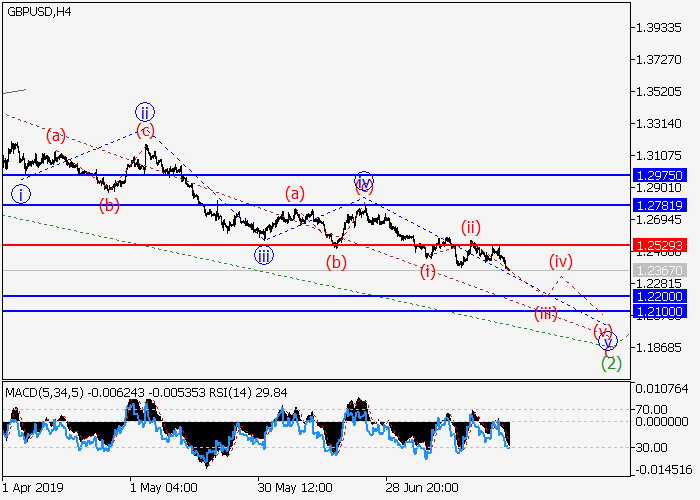Screen dimensions: 700x500
Task: Click the blue 1.27819 price level tag
Action: (x=660, y=205)
